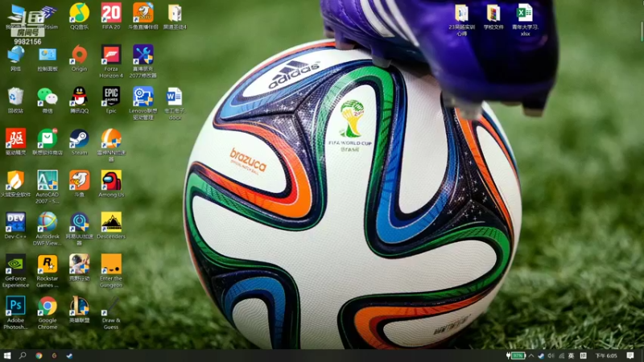Image resolution: width=644 pixels, height=362 pixels.
Task: Open the yellow folder beside FIFA 20 row
Action: (175, 15)
